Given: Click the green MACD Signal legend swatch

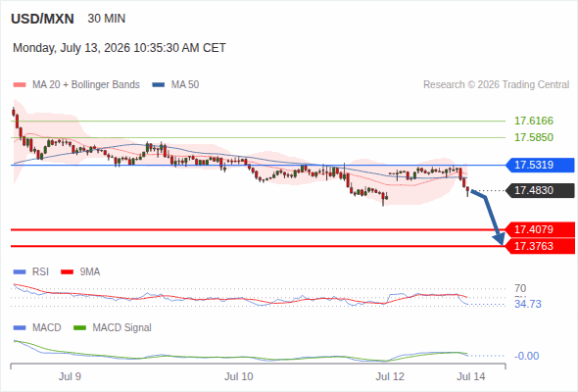Looking at the screenshot, I should pyautogui.click(x=79, y=328).
